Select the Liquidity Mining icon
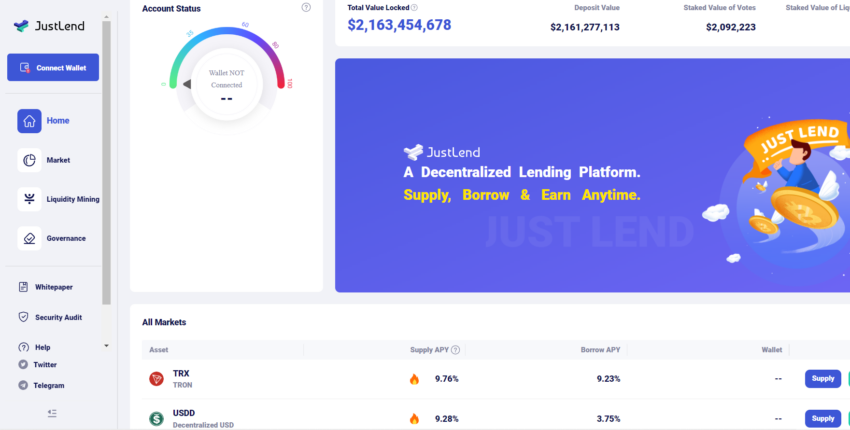This screenshot has width=850, height=430. click(29, 199)
